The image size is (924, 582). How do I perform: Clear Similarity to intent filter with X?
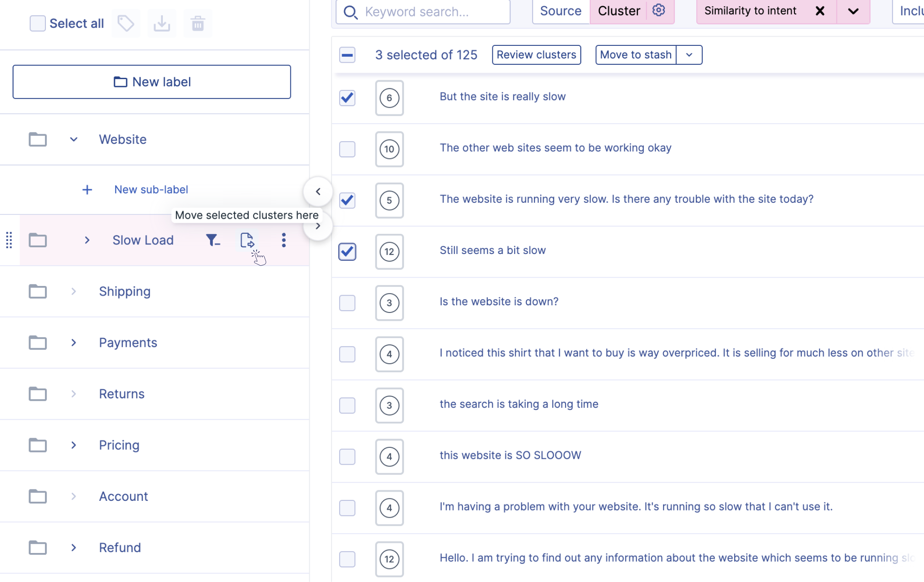[x=820, y=11]
